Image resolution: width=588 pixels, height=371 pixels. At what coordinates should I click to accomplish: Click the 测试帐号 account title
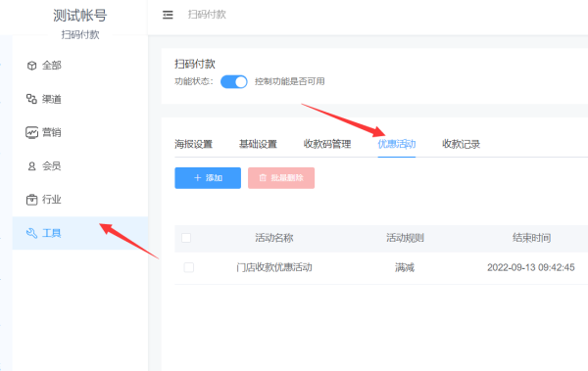80,16
